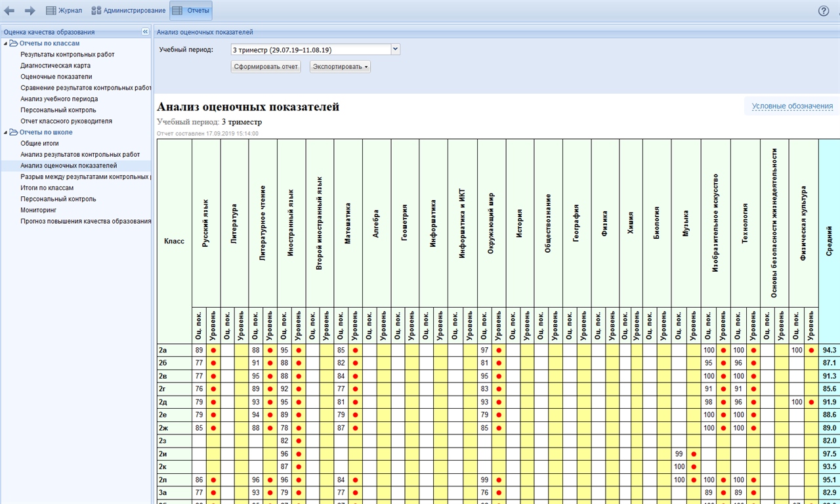Image resolution: width=840 pixels, height=504 pixels.
Task: Go back with the left arrow icon
Action: point(9,10)
